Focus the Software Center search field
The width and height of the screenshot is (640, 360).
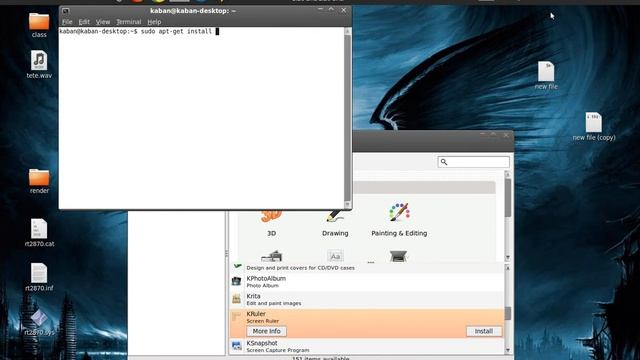(x=473, y=162)
